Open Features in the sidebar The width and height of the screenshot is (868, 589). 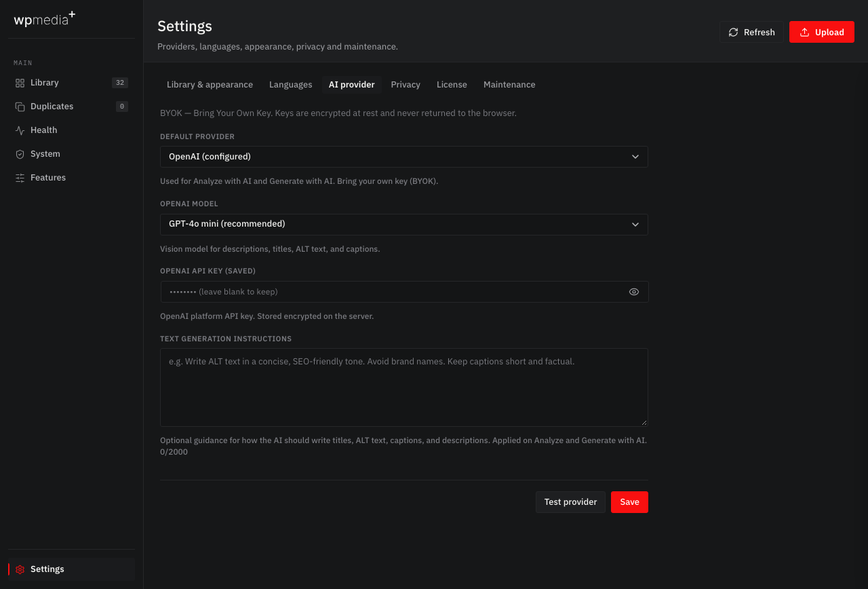coord(71,178)
